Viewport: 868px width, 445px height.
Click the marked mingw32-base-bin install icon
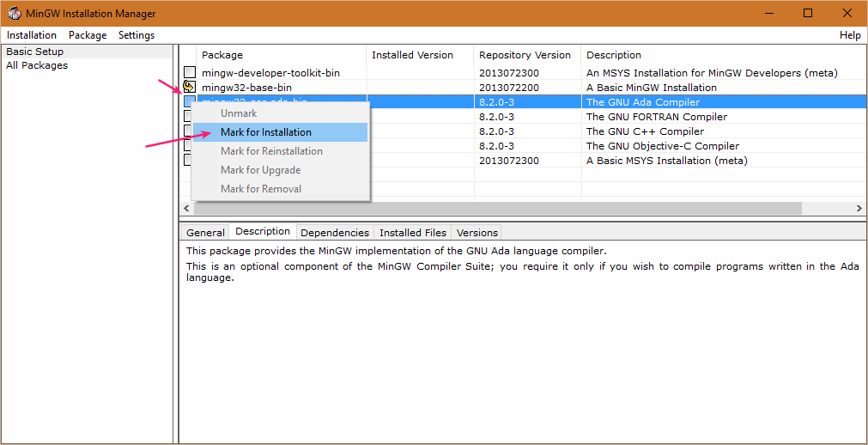point(189,88)
